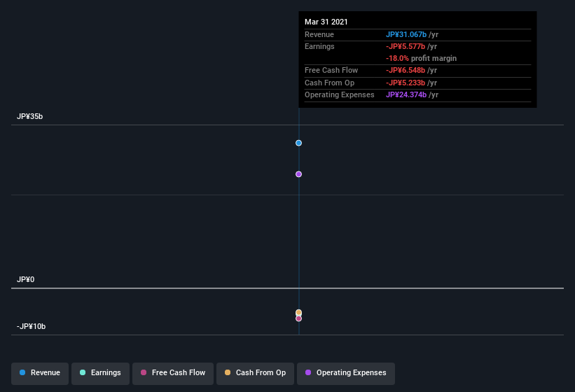Screen dimensions: 575x392
Task: Click the -JP¥5.577b earnings value
Action: tap(406, 46)
